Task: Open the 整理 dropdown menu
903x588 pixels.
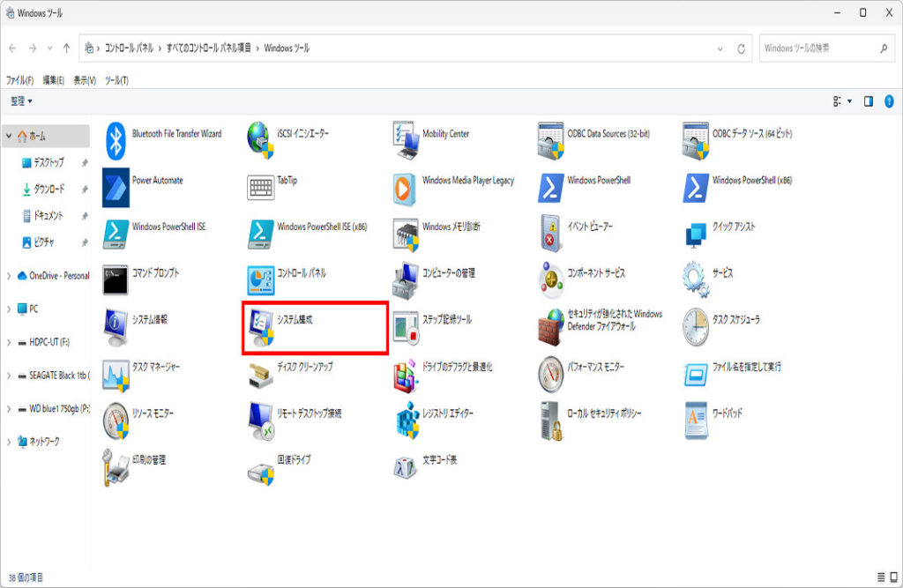Action: 19,101
